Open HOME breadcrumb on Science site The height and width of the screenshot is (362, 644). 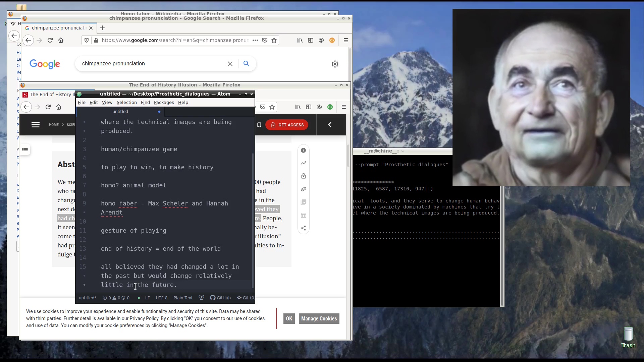pos(54,125)
